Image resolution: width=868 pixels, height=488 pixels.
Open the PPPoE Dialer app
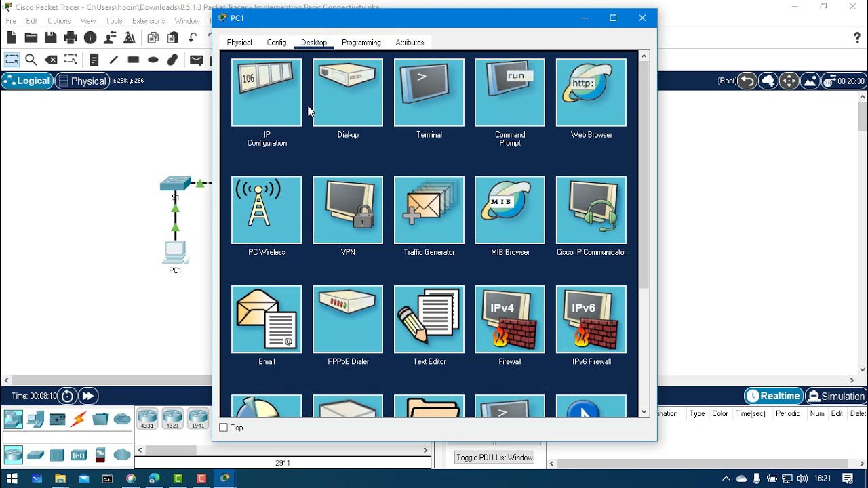[348, 319]
